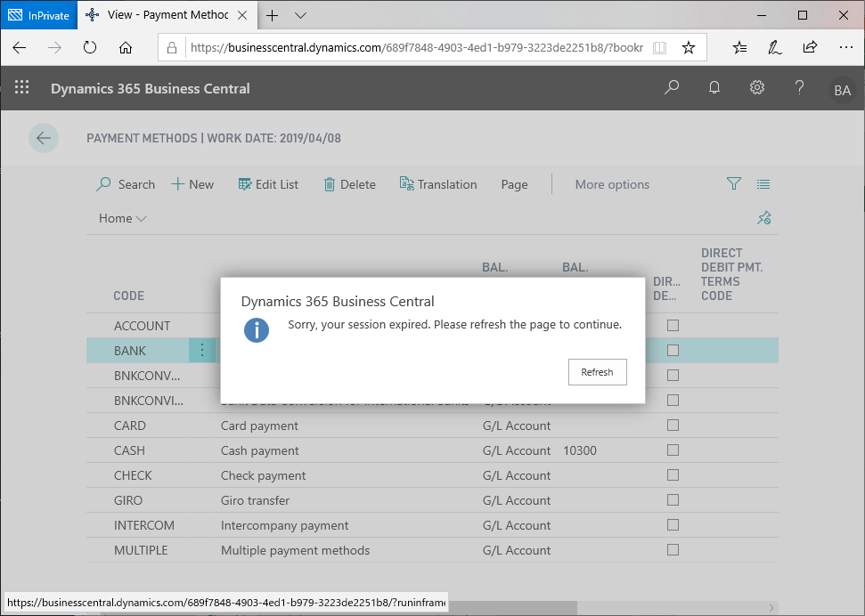Tick Direct Debit checkbox for BNKCONVI row
Image resolution: width=865 pixels, height=616 pixels.
(x=673, y=400)
